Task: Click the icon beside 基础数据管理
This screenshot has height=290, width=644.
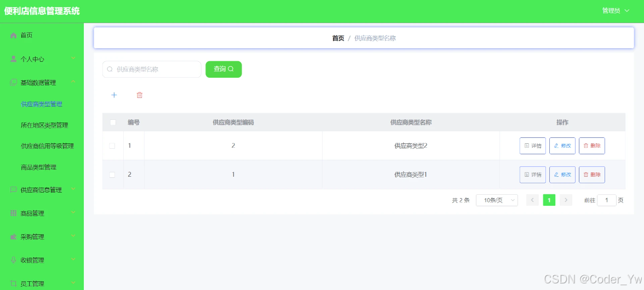Action: tap(13, 83)
